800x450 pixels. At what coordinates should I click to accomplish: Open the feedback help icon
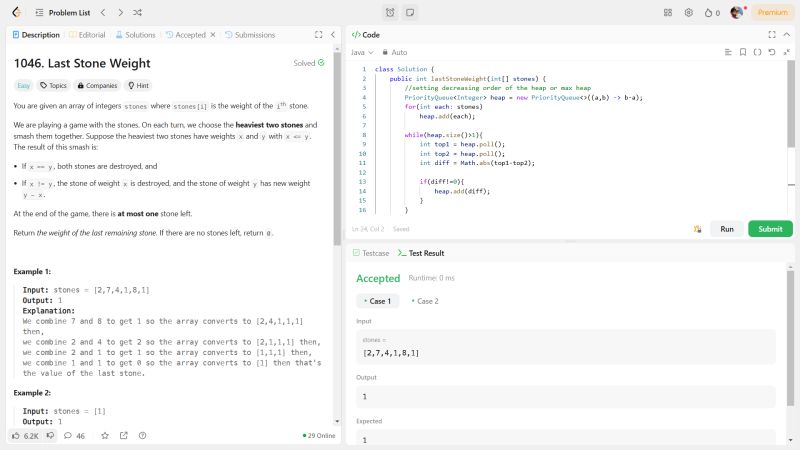point(142,436)
